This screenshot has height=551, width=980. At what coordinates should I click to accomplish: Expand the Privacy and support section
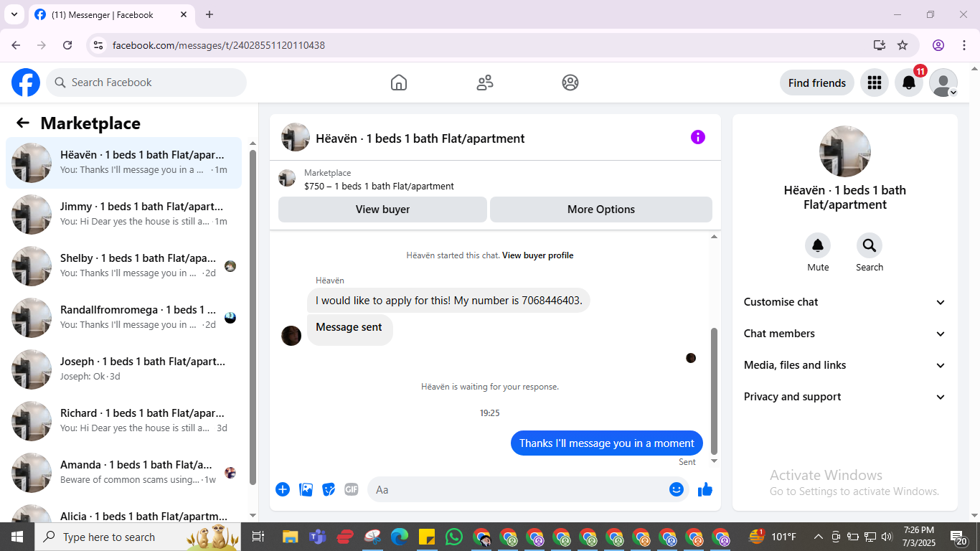(845, 397)
